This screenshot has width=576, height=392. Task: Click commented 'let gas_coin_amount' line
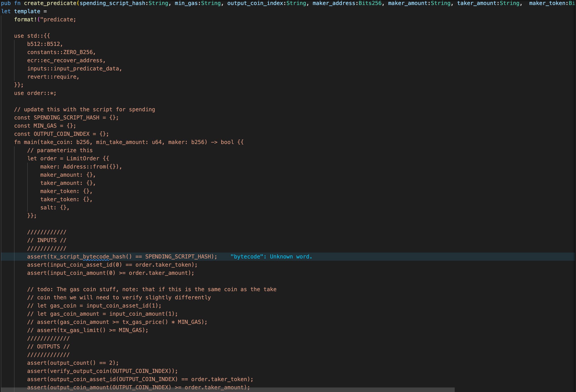coord(103,314)
